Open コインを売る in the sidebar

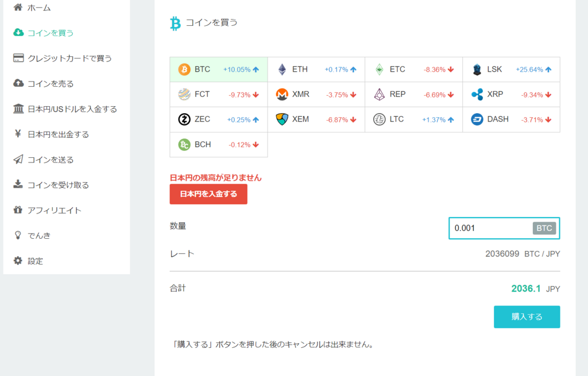51,84
